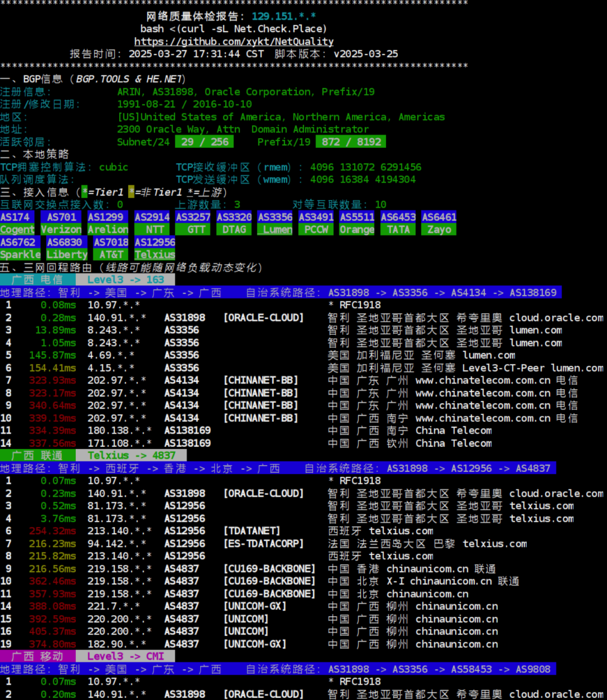Click the PCCW label
The height and width of the screenshot is (700, 607).
[x=316, y=229]
